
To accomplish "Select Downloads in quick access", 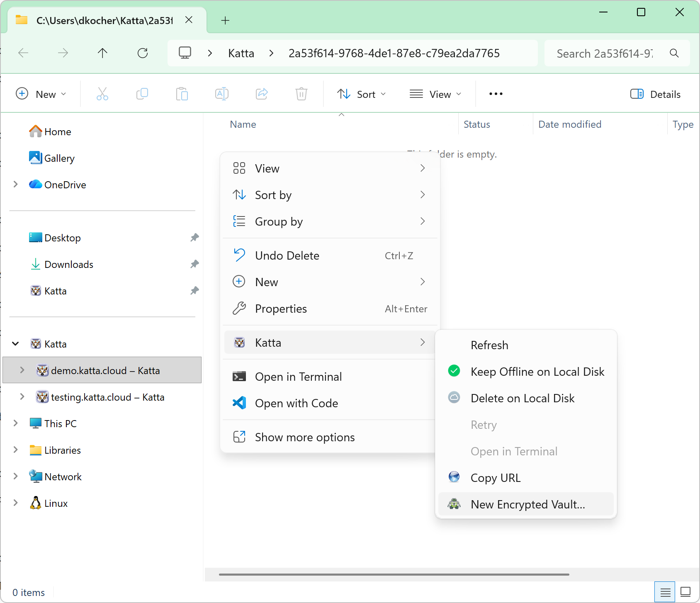I will [x=61, y=264].
